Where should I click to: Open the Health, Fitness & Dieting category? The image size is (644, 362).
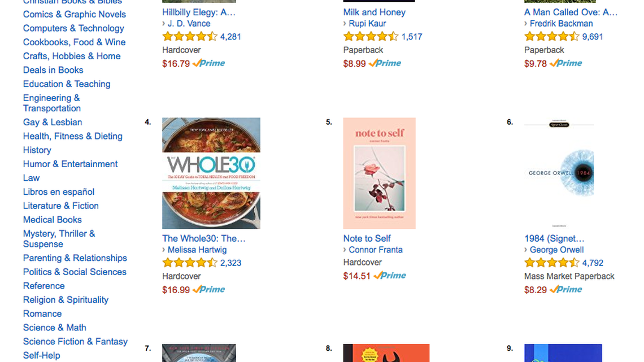tap(72, 136)
